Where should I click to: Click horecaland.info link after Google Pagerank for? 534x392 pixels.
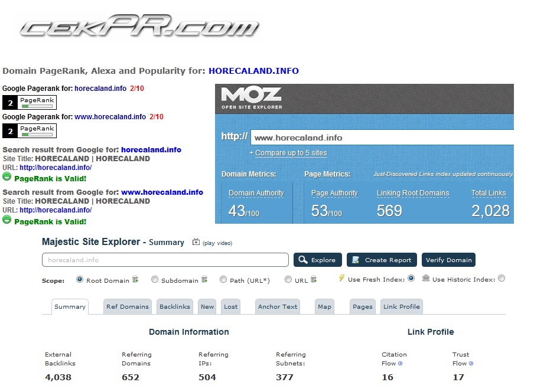(100, 89)
